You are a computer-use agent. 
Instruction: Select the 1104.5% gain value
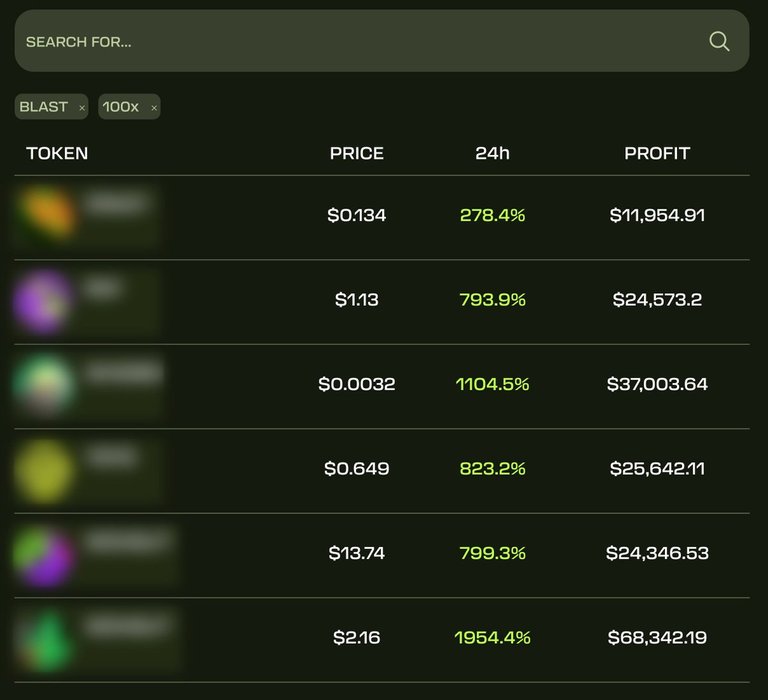tap(492, 384)
